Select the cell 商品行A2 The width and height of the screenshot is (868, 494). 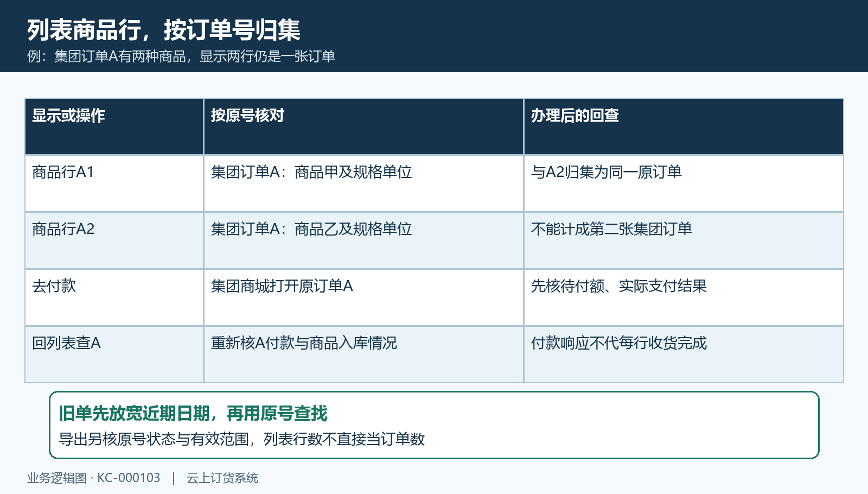click(x=114, y=240)
